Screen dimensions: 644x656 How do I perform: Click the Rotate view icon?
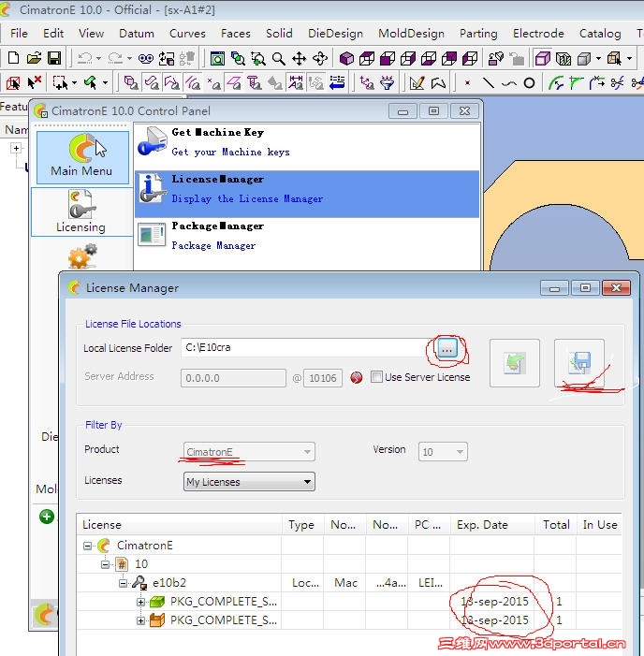click(320, 59)
